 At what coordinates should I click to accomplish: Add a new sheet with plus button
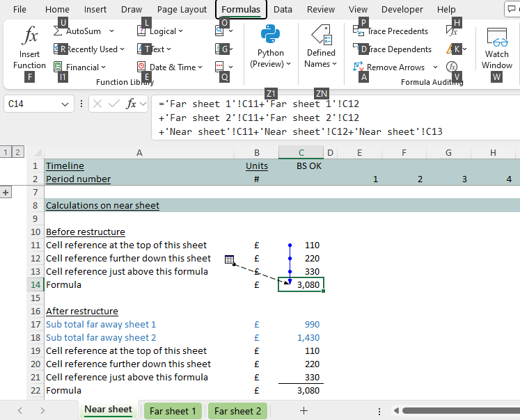pos(304,411)
